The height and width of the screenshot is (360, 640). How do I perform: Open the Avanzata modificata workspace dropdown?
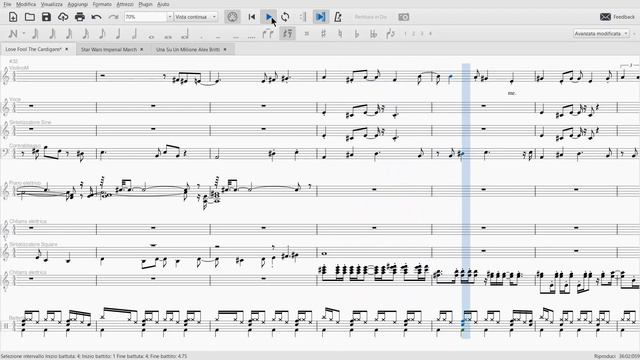pos(602,33)
